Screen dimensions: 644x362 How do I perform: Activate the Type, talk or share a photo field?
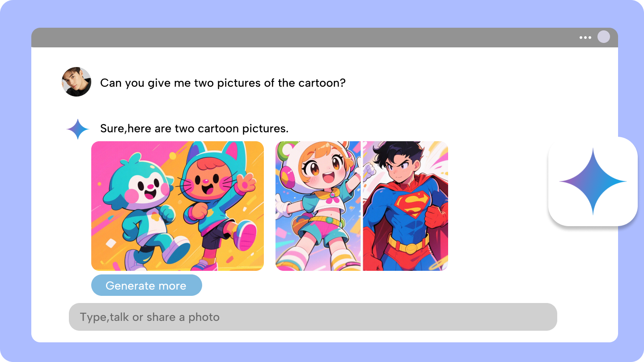pyautogui.click(x=312, y=317)
